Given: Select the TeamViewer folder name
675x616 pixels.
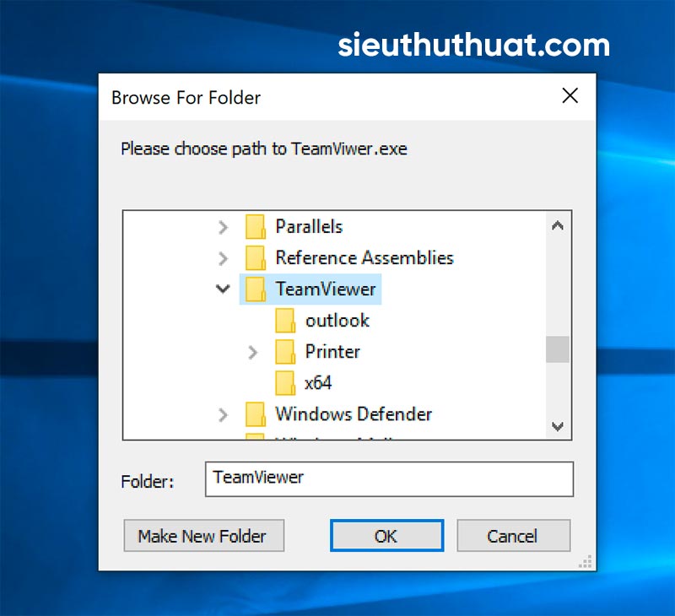Looking at the screenshot, I should coord(326,289).
